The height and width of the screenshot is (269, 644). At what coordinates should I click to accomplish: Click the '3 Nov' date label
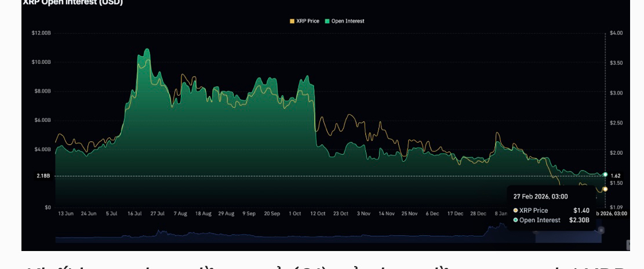point(363,214)
